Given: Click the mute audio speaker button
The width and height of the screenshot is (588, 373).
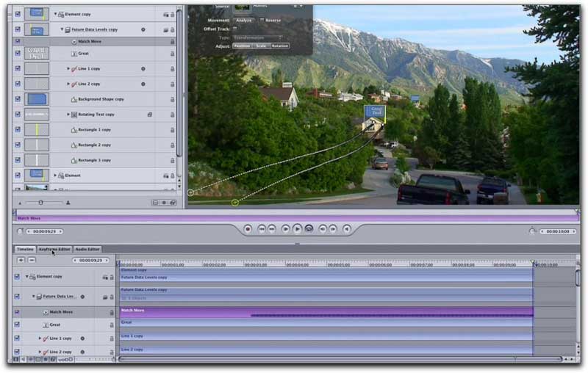Looking at the screenshot, I should point(347,229).
